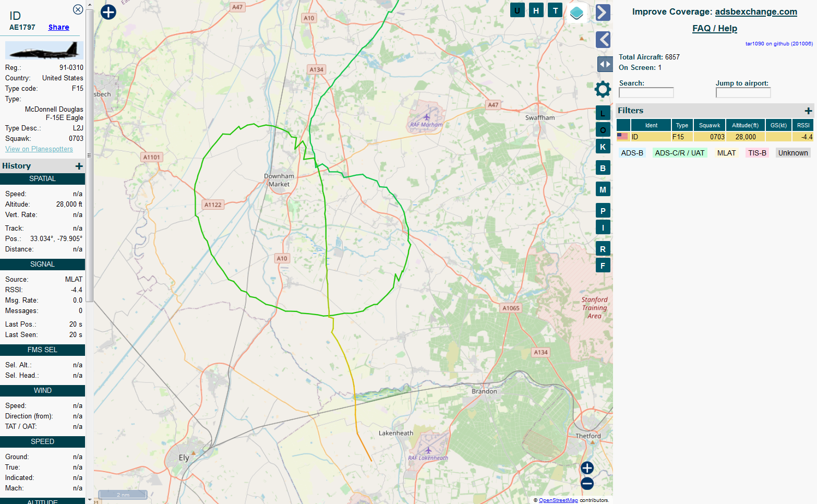This screenshot has height=504, width=817.
Task: Click the US flag in table row
Action: (622, 137)
